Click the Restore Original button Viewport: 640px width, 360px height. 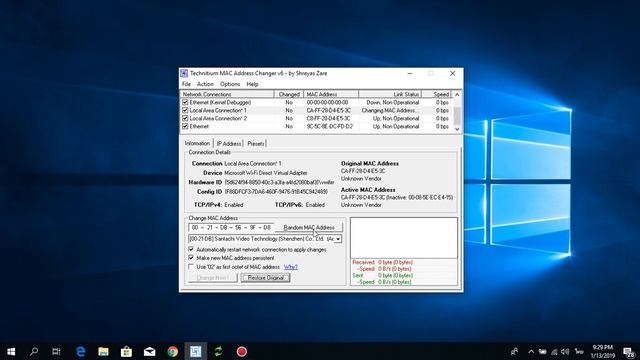[x=266, y=278]
